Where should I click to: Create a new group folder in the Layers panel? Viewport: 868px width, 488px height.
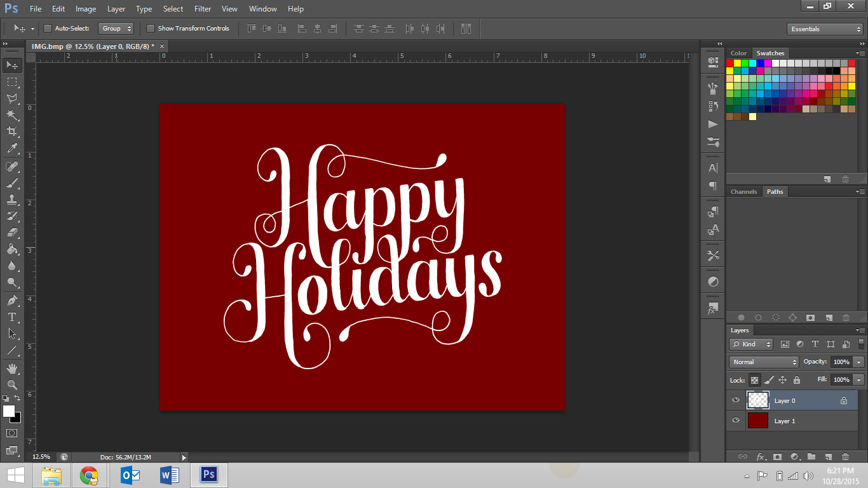[811, 456]
